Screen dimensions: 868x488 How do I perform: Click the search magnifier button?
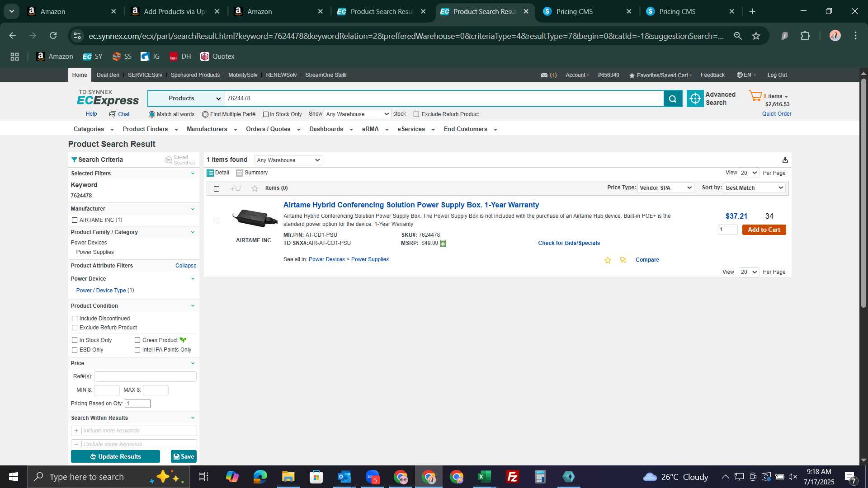coord(673,99)
